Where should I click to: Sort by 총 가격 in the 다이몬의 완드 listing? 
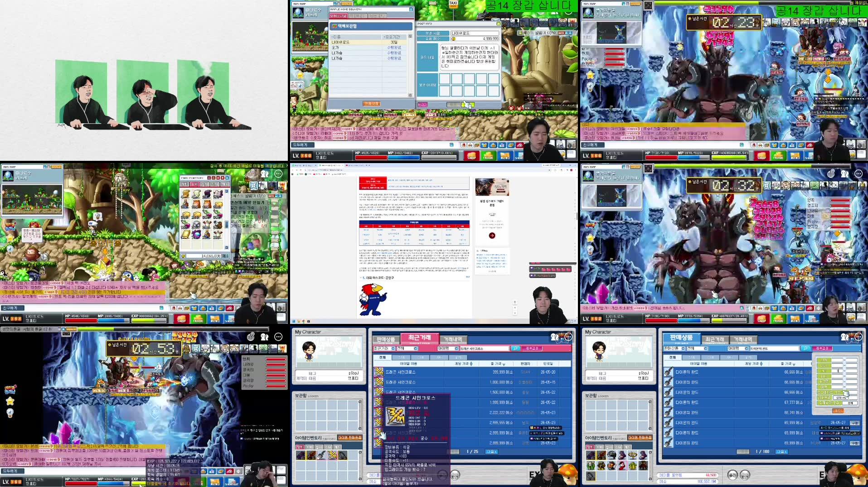(788, 364)
